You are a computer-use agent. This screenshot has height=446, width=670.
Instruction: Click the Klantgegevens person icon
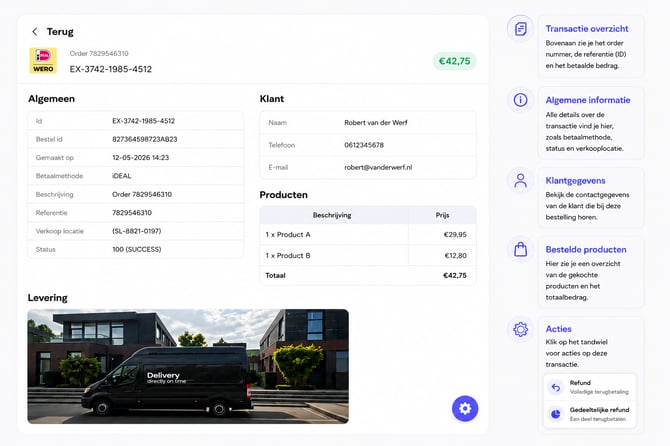(x=520, y=180)
